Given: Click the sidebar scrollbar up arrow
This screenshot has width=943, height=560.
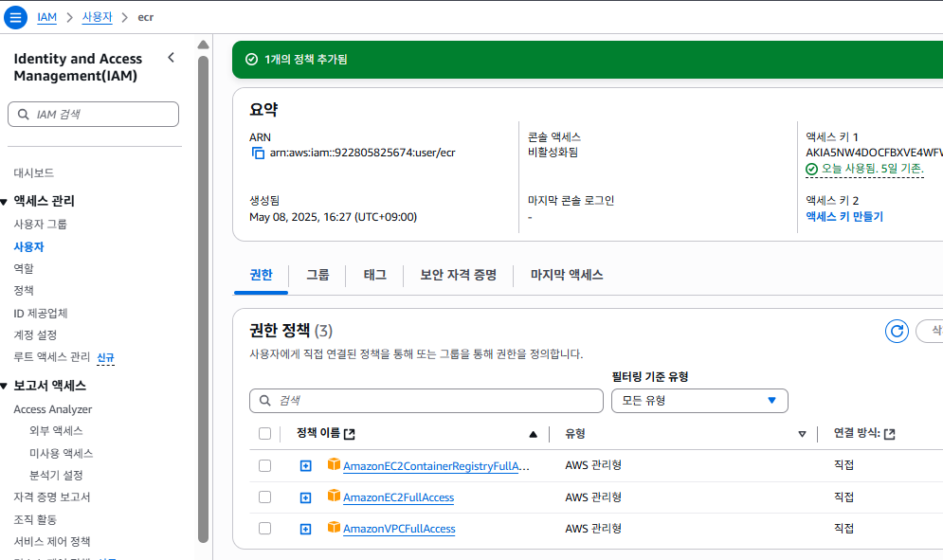Looking at the screenshot, I should pos(203,45).
